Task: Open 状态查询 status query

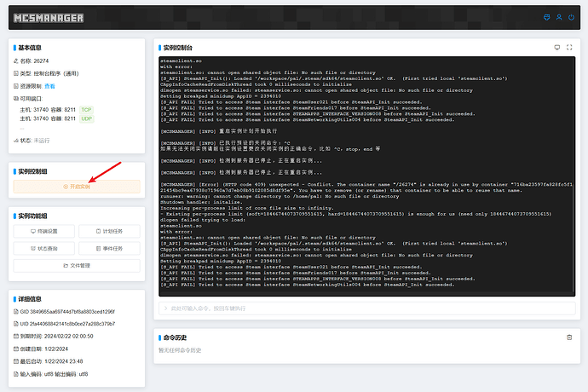Action: click(x=45, y=248)
